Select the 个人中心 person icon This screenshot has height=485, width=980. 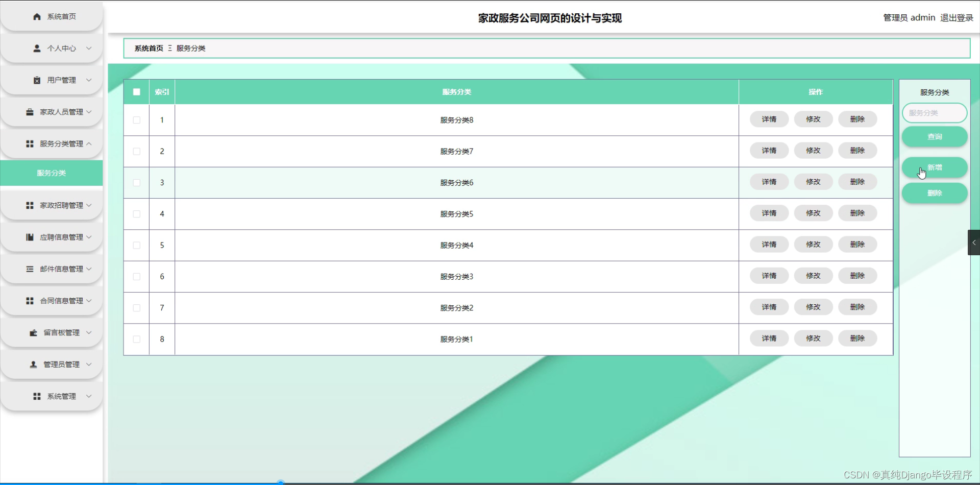(x=36, y=48)
